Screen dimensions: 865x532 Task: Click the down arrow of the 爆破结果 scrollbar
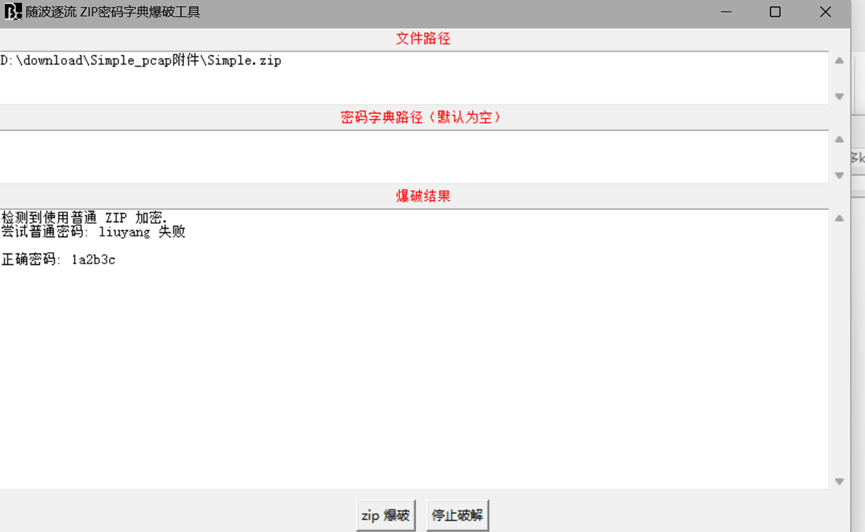(x=839, y=481)
